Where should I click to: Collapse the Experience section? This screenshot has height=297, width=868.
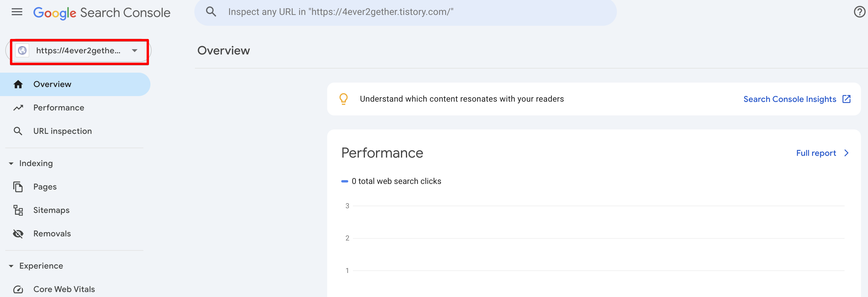point(11,266)
